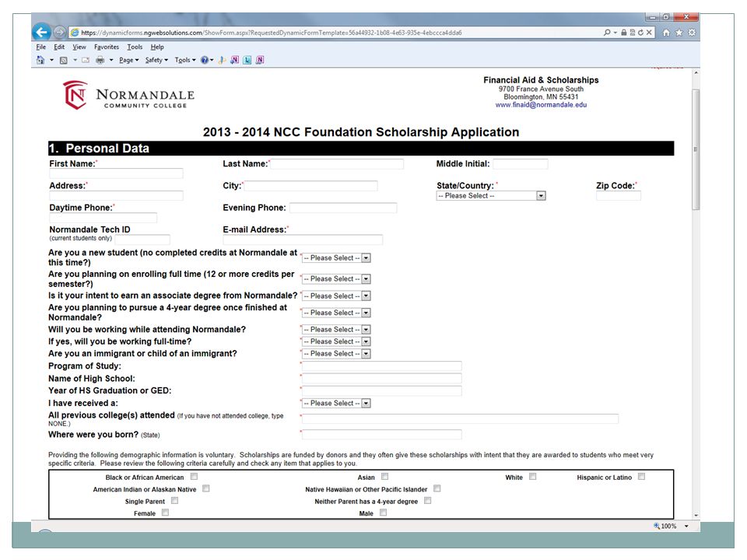
Task: Click the Zip Code input field
Action: coord(619,196)
